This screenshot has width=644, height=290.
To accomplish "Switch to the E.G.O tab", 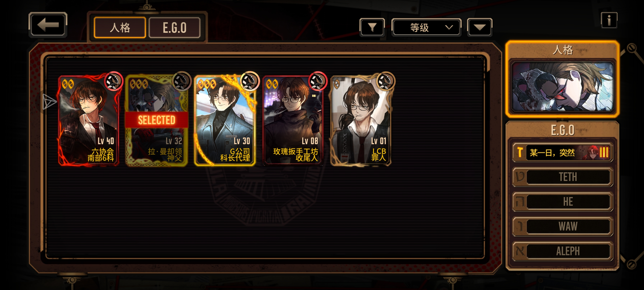I will (x=175, y=28).
